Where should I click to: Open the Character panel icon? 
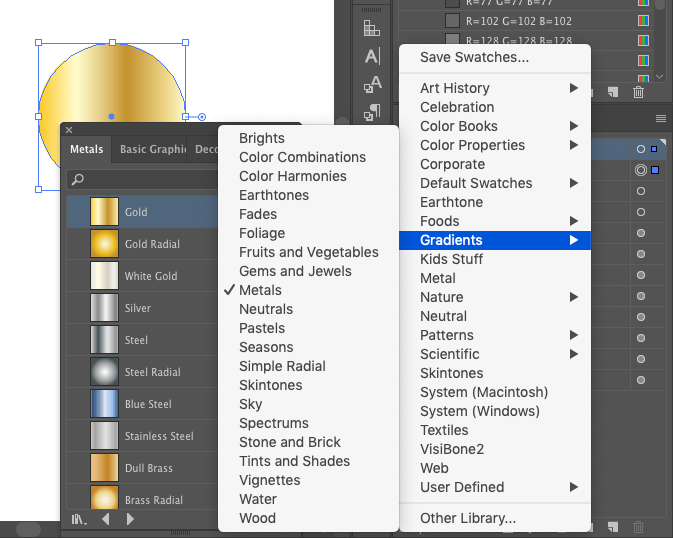372,56
